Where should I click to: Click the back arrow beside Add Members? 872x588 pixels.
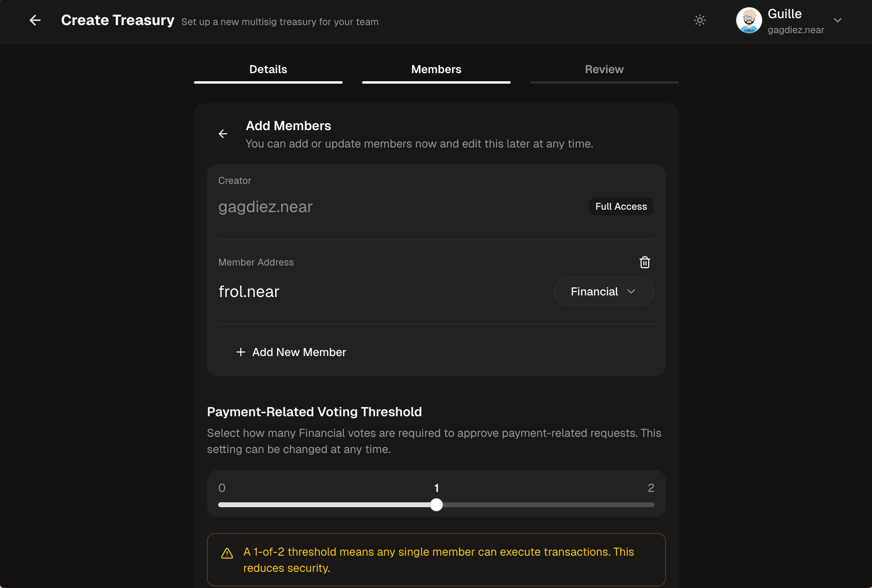pyautogui.click(x=223, y=134)
